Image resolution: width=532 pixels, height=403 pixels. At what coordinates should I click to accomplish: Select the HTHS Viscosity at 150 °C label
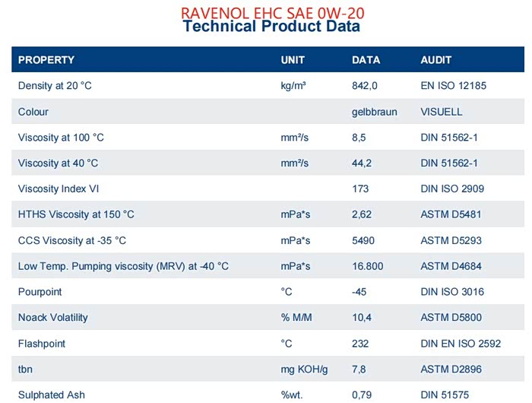76,214
